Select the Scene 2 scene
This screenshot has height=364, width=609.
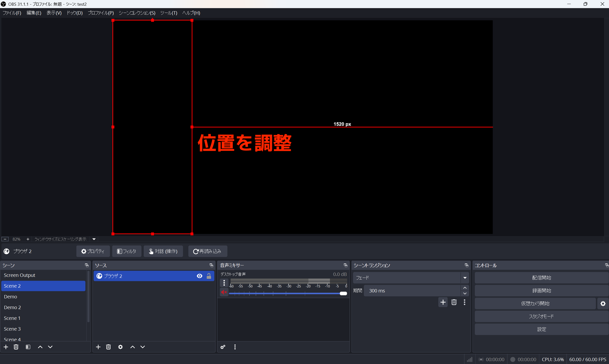tap(43, 286)
